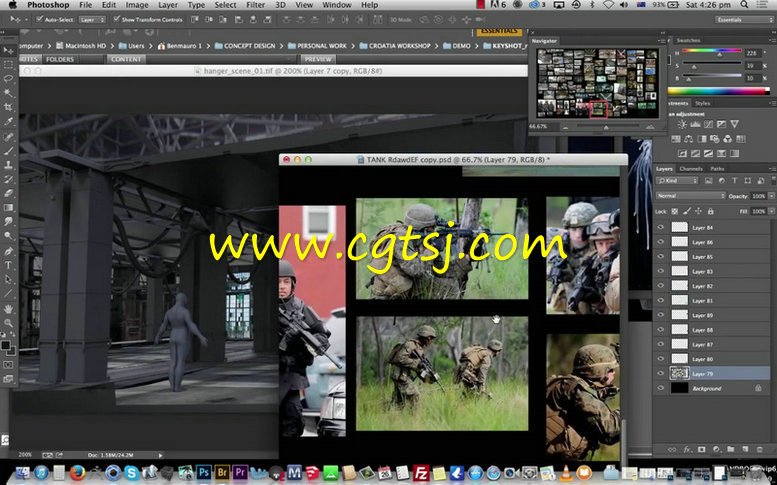Open the Image menu
The width and height of the screenshot is (777, 485).
[137, 5]
